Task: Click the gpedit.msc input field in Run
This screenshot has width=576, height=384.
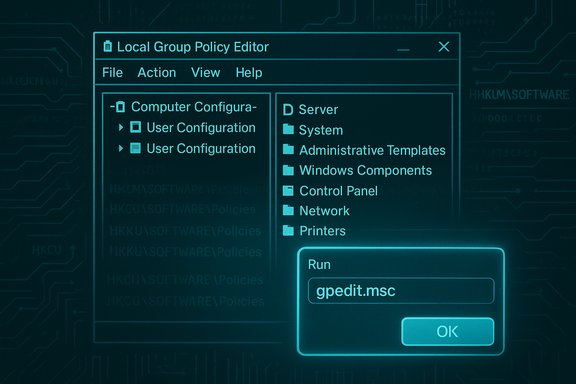Action: pos(401,291)
